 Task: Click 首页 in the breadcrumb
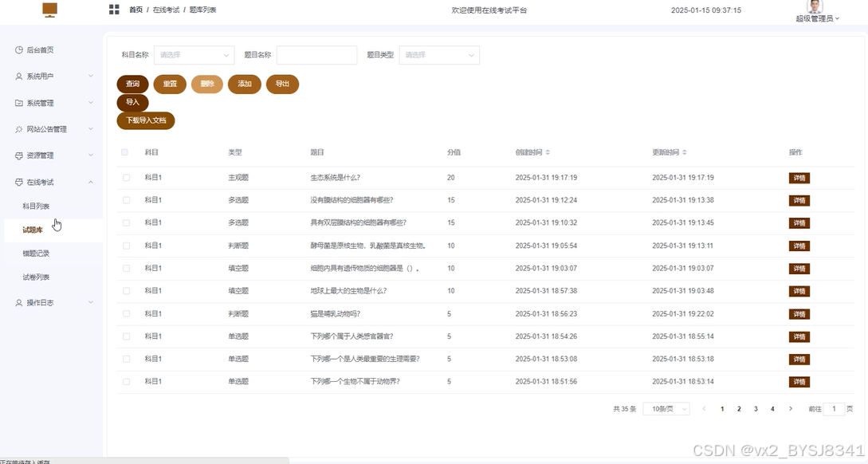coord(136,10)
